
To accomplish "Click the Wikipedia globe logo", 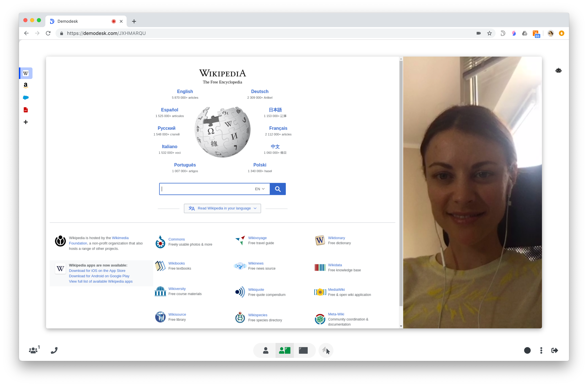I will point(222,132).
